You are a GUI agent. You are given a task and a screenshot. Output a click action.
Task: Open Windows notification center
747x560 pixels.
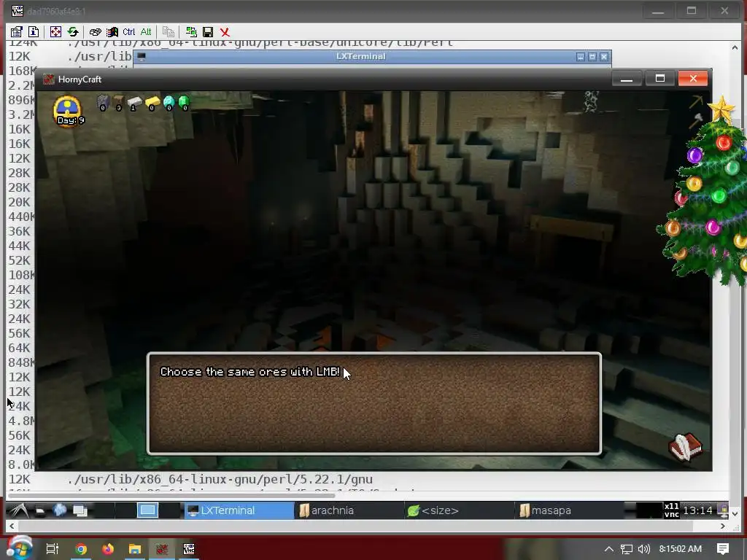pyautogui.click(x=723, y=549)
